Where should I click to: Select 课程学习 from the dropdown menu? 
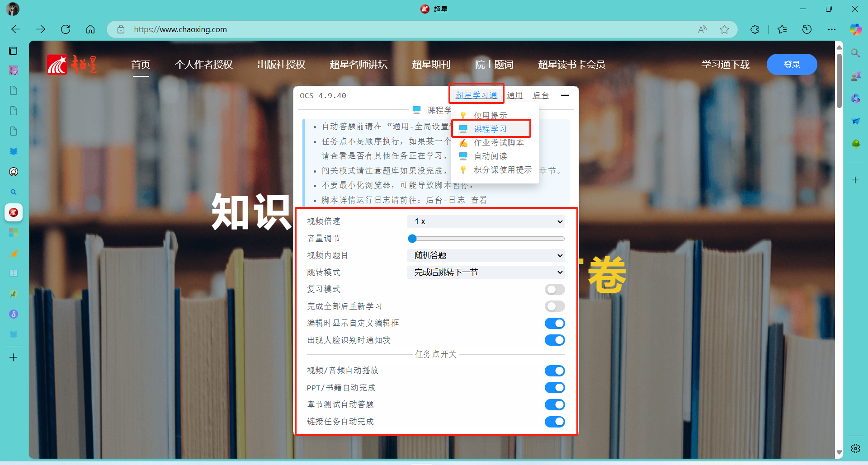tap(491, 129)
